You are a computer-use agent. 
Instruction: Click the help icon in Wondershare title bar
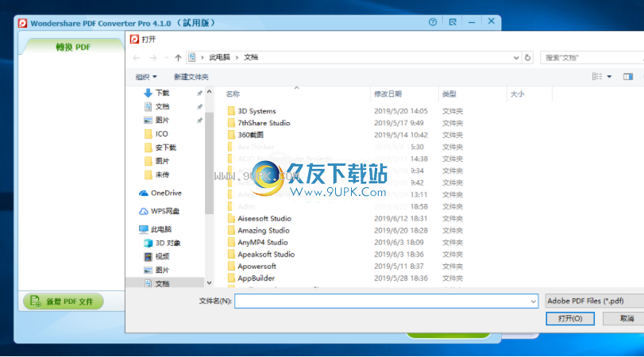pos(433,22)
